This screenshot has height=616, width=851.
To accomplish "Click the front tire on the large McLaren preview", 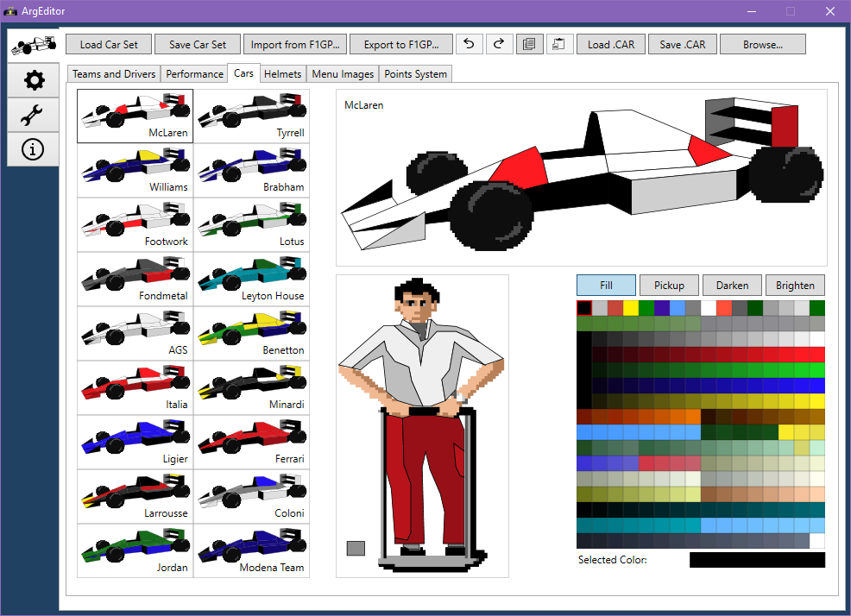I will [x=490, y=216].
